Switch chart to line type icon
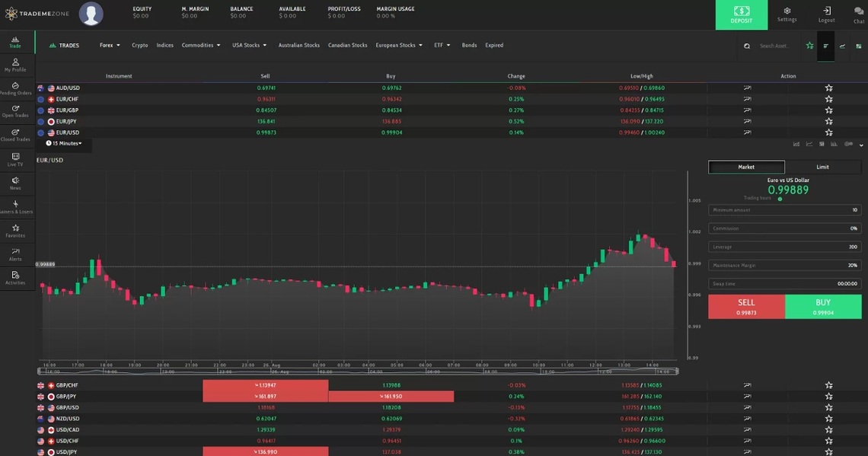This screenshot has height=456, width=868. 809,145
